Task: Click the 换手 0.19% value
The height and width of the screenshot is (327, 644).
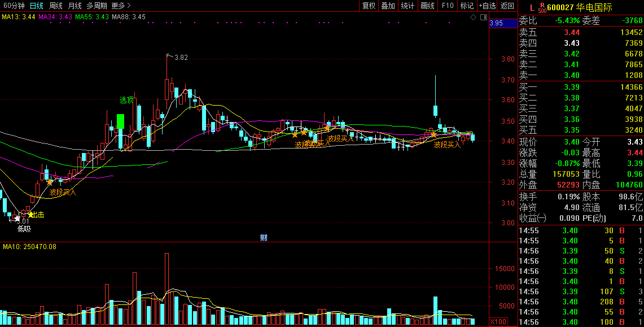Action: coord(569,197)
